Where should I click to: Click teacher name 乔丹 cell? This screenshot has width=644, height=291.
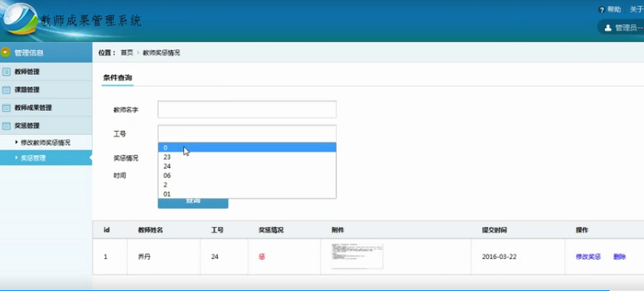[x=144, y=257]
